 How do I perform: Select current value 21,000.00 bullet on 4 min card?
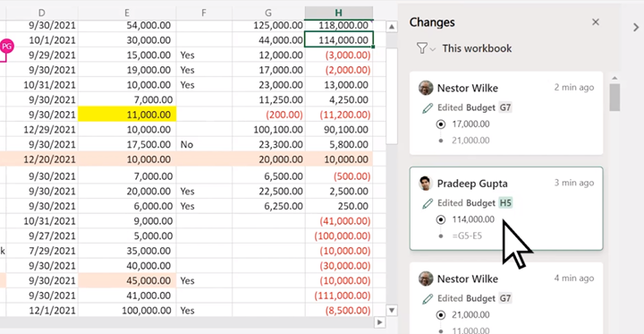coord(441,315)
